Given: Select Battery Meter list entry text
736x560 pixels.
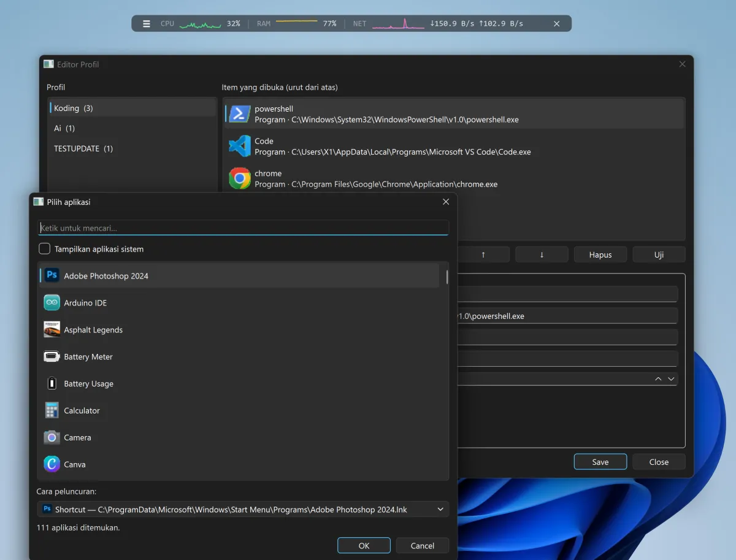Looking at the screenshot, I should point(88,357).
